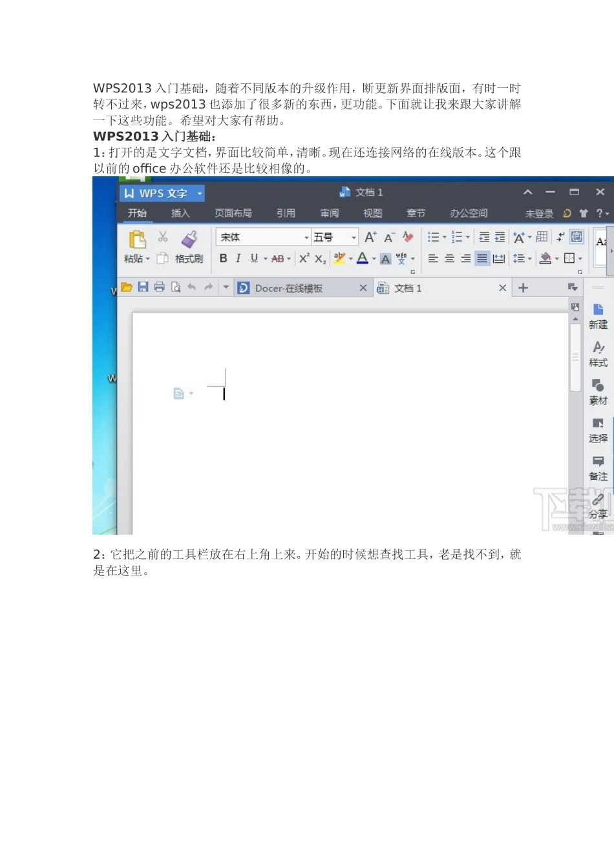614x868 pixels.
Task: Toggle underline with the U button
Action: pos(254,258)
